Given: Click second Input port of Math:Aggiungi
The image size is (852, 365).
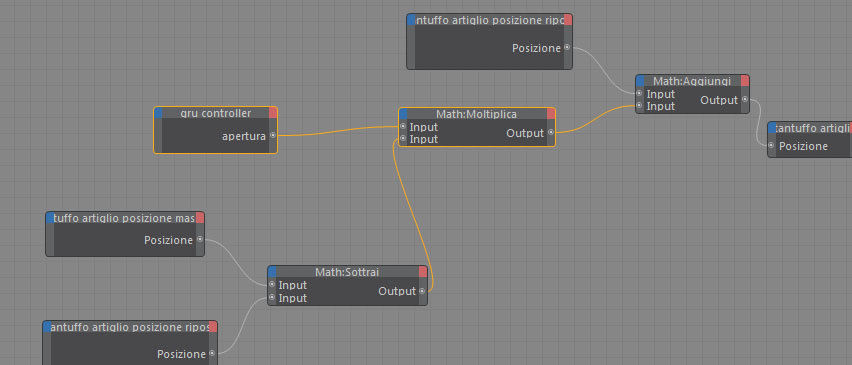Looking at the screenshot, I should tap(640, 105).
